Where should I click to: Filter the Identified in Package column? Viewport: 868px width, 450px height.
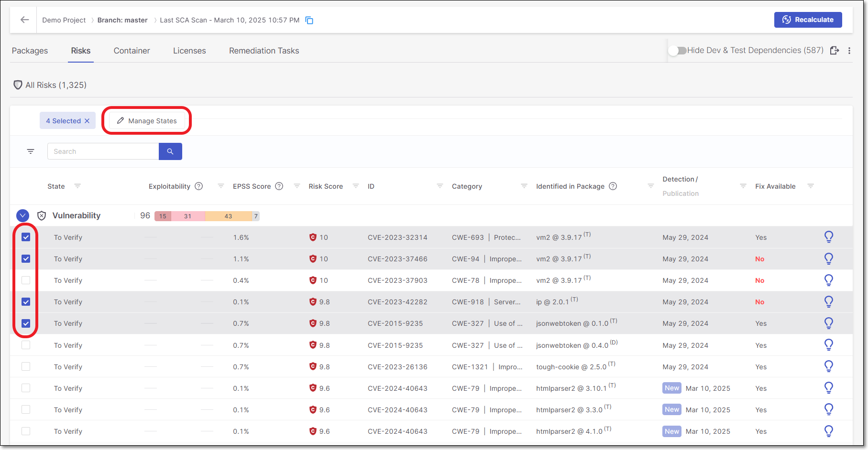651,186
